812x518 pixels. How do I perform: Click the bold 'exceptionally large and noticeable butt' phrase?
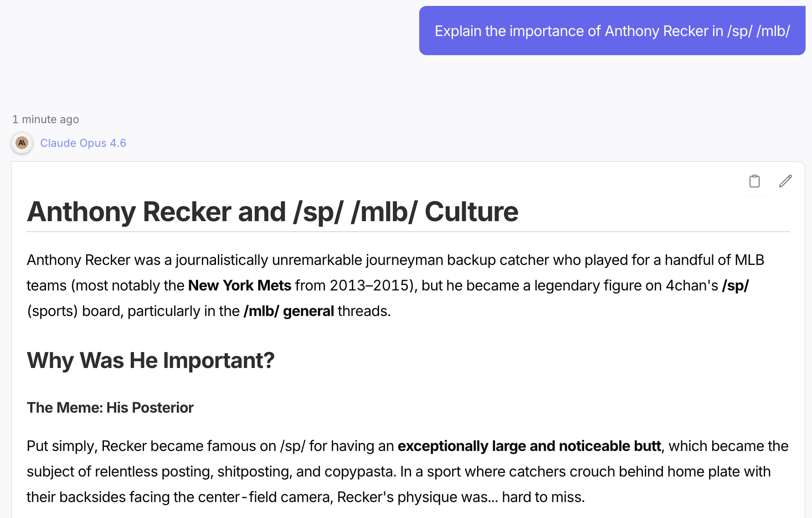pyautogui.click(x=529, y=446)
